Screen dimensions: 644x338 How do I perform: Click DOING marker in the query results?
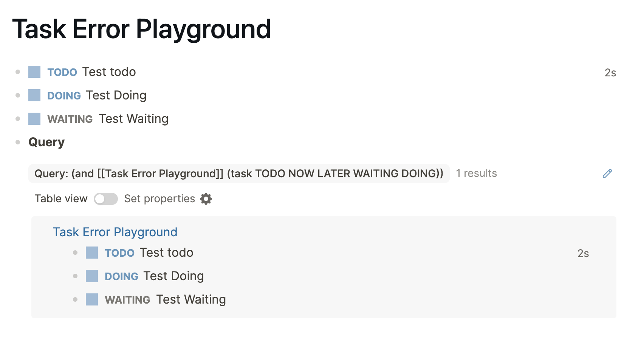pos(121,276)
